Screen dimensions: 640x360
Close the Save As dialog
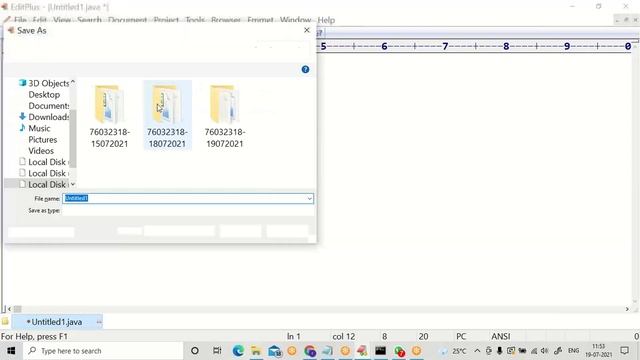[x=307, y=30]
